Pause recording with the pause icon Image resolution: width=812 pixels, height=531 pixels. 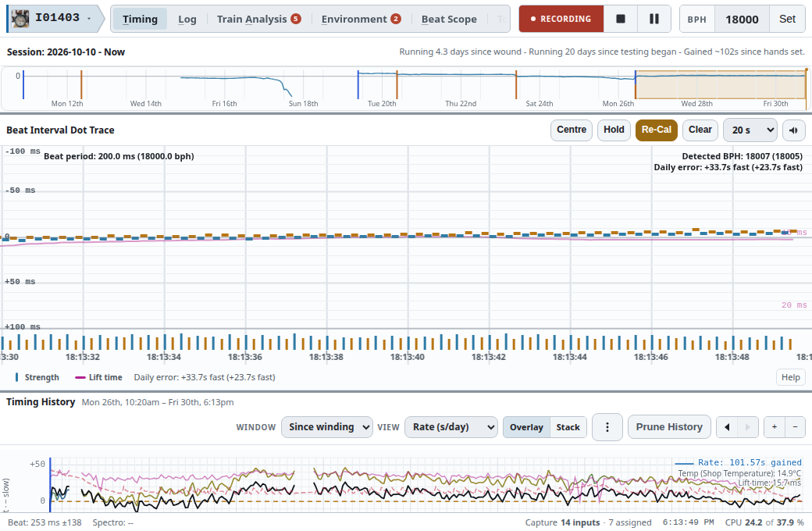tap(654, 20)
